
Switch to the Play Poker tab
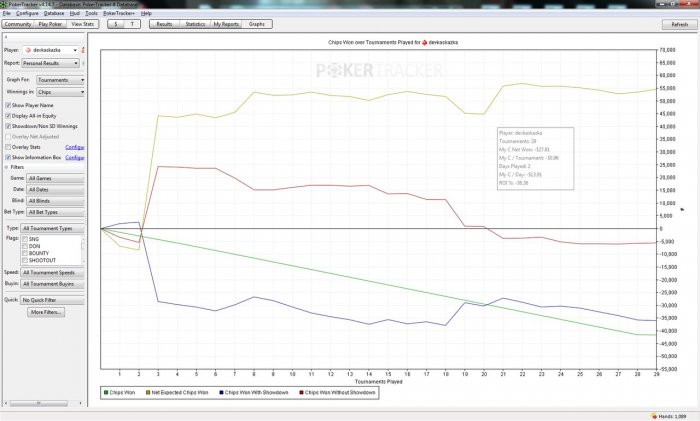[x=50, y=24]
